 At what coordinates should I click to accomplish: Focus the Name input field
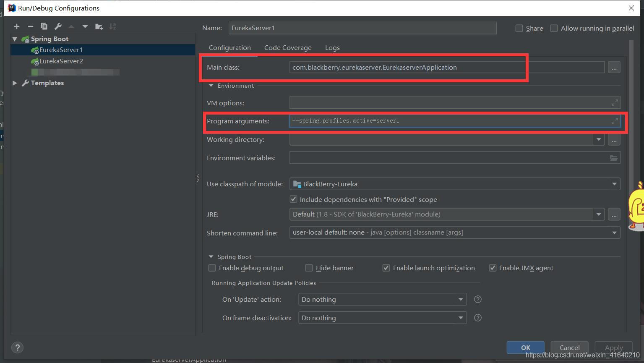point(362,28)
